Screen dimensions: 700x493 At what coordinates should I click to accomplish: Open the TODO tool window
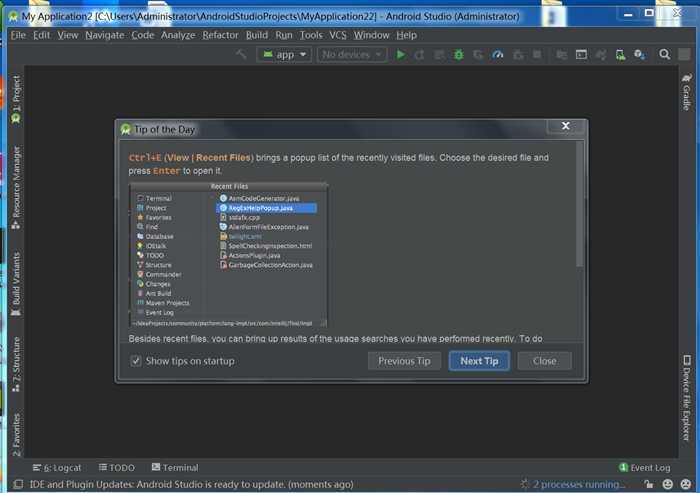[117, 468]
